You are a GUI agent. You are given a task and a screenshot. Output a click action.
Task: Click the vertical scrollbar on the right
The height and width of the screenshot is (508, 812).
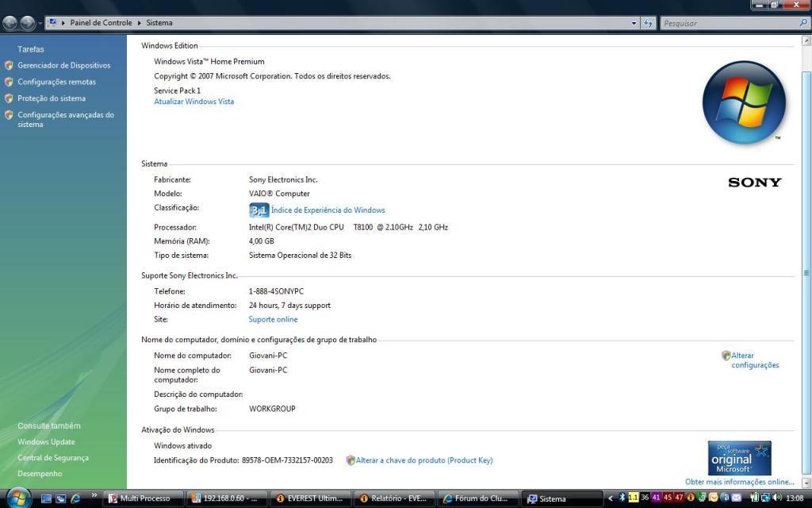[806, 272]
